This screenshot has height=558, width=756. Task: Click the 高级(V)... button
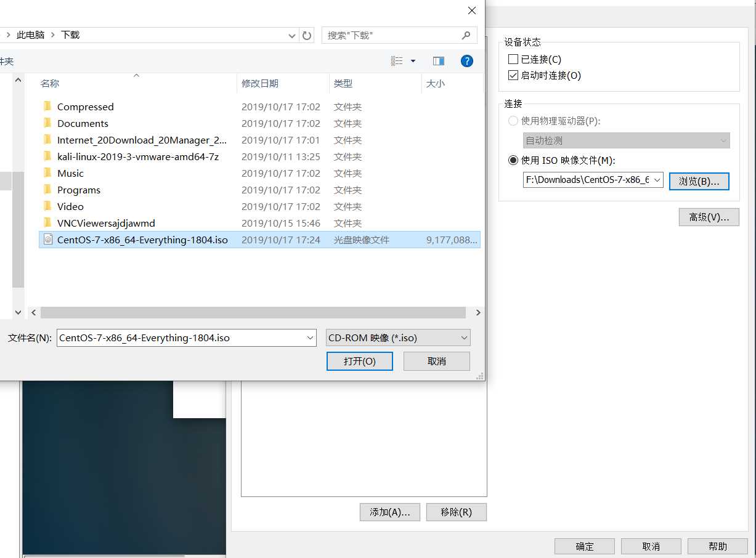coord(709,217)
